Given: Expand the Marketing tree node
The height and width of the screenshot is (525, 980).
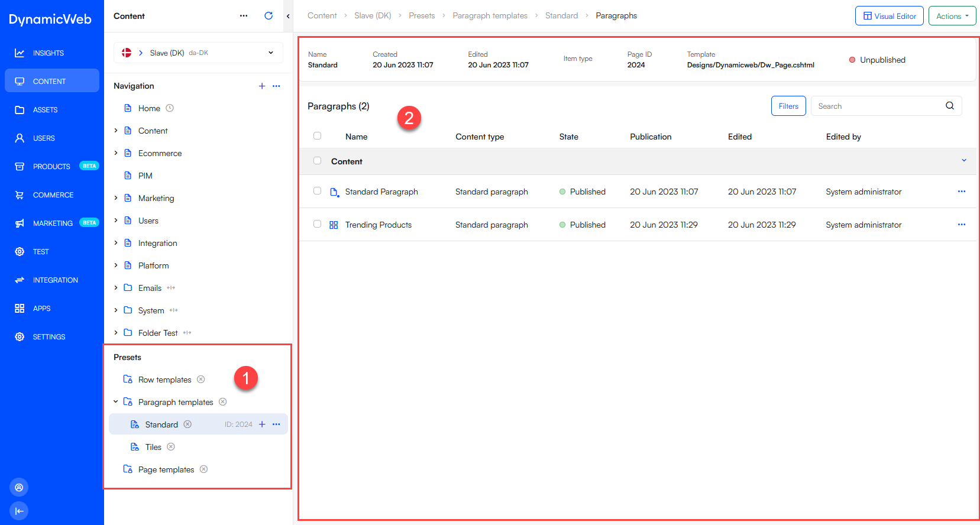Looking at the screenshot, I should (x=116, y=198).
